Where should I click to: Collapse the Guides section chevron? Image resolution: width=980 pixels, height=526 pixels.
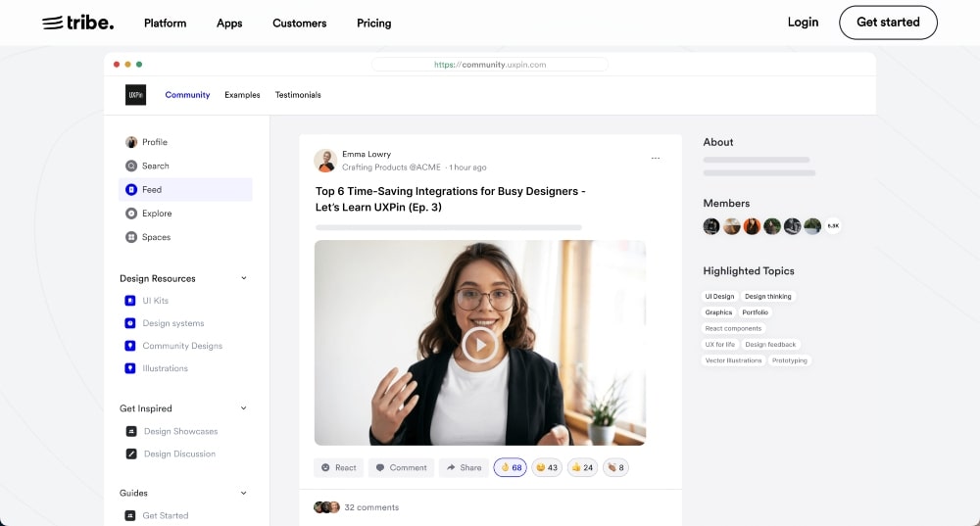244,493
